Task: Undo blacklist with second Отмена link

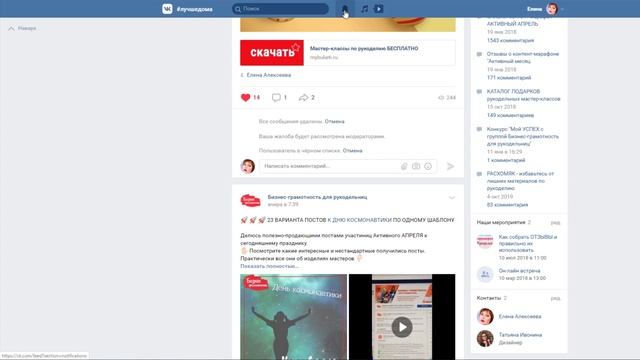Action: (352, 151)
